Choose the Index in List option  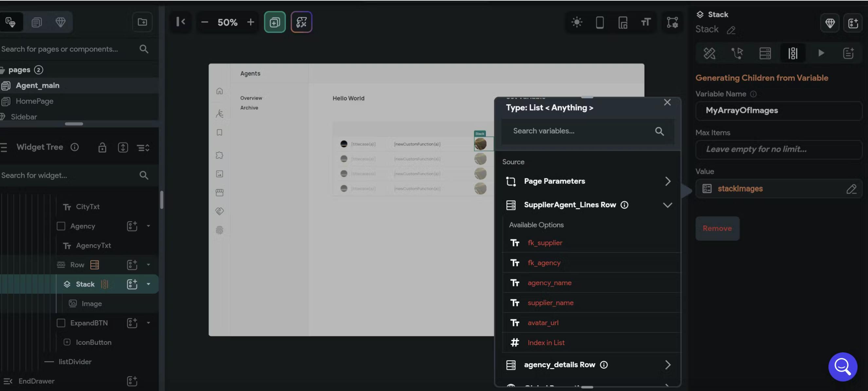546,343
